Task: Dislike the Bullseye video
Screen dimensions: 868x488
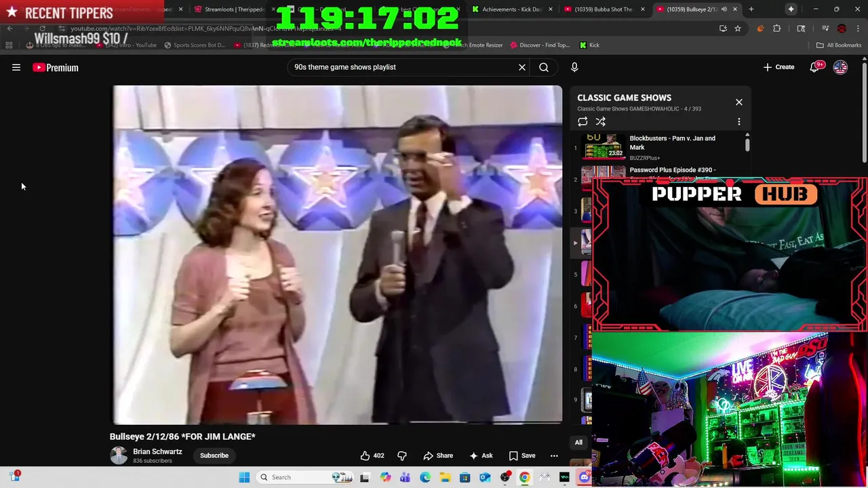Action: 401,455
